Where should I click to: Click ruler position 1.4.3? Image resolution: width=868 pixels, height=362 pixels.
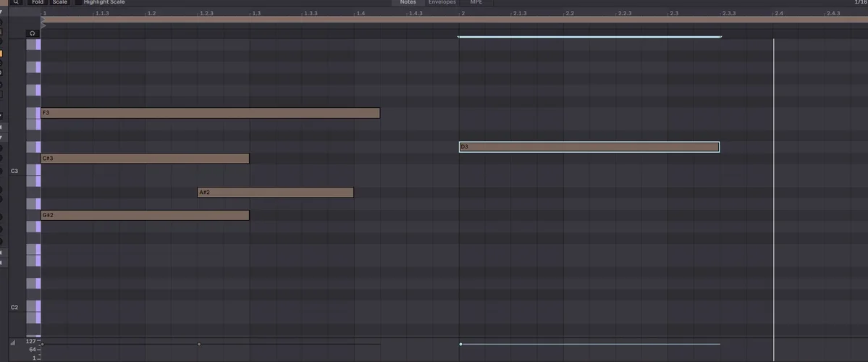pyautogui.click(x=415, y=13)
